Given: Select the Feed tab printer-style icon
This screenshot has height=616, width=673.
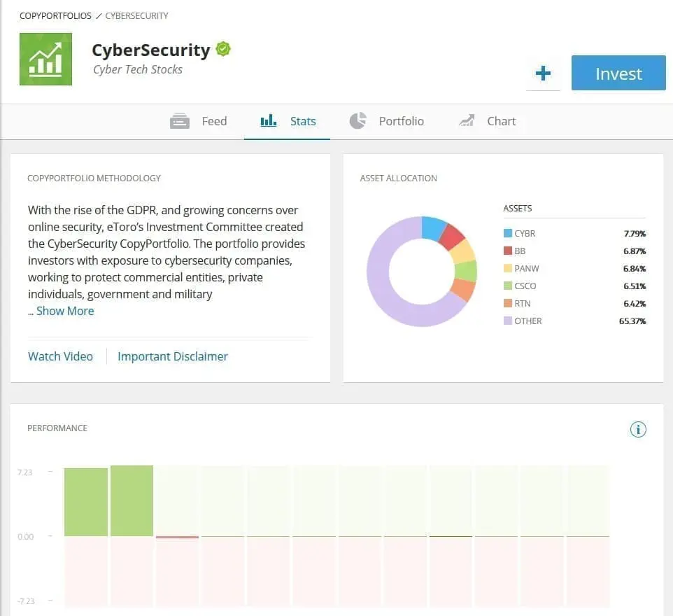Looking at the screenshot, I should point(180,120).
